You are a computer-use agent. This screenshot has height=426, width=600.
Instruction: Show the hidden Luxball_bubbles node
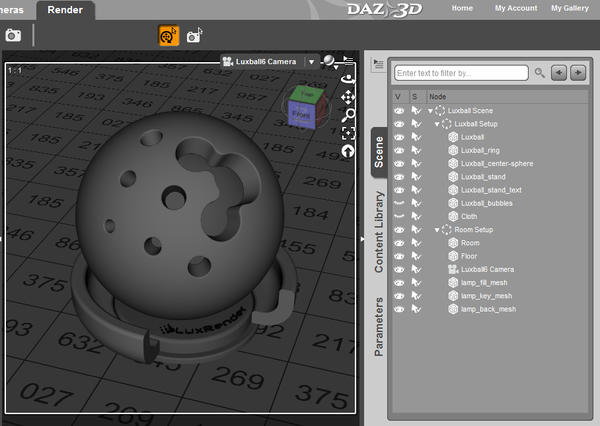[399, 203]
